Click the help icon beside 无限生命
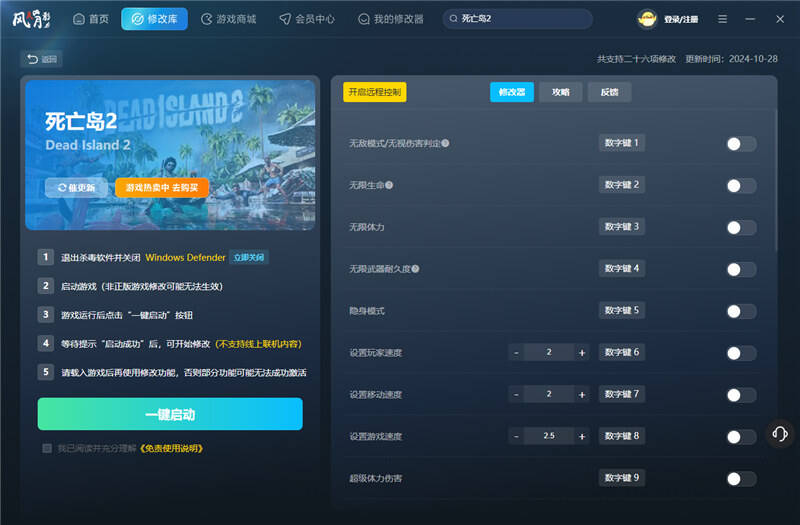800x525 pixels. tap(389, 185)
